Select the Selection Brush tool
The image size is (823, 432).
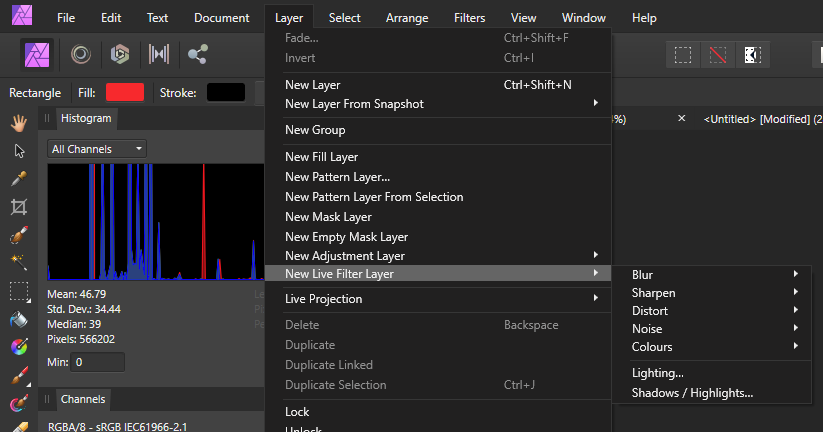19,235
